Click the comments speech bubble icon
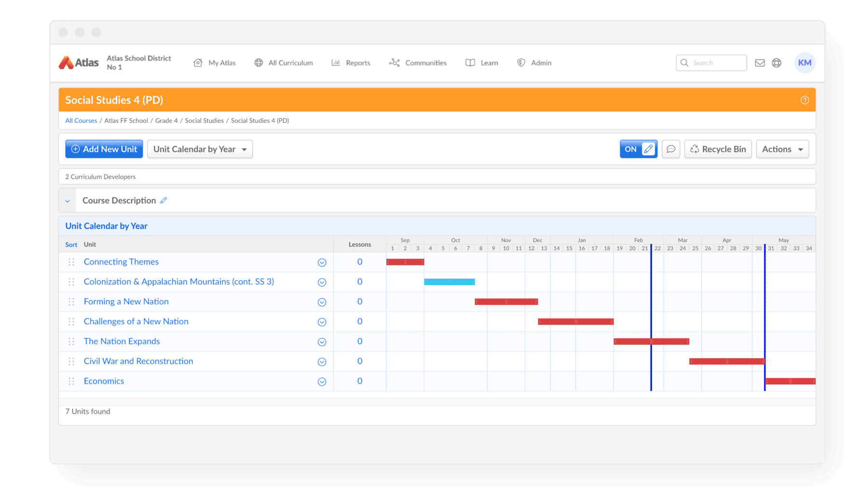 coord(671,149)
